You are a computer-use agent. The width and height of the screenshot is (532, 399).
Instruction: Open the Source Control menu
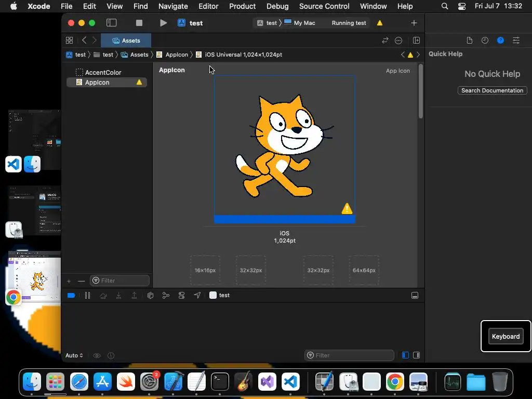[x=324, y=6]
